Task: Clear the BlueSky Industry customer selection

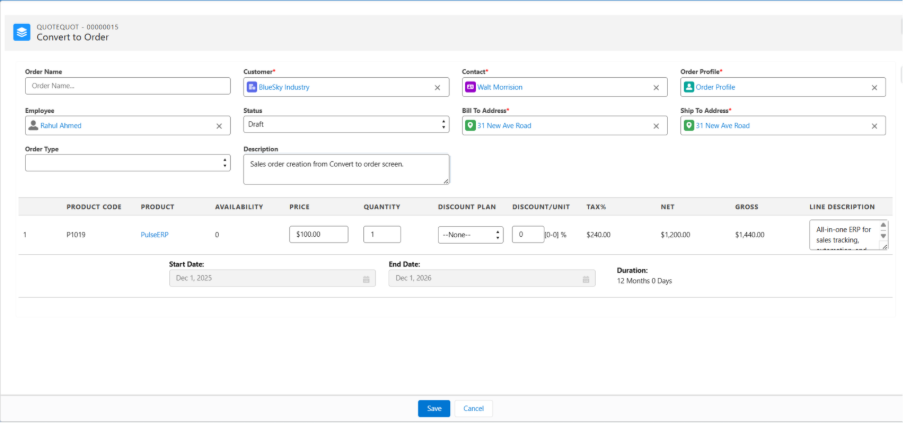Action: click(x=437, y=88)
